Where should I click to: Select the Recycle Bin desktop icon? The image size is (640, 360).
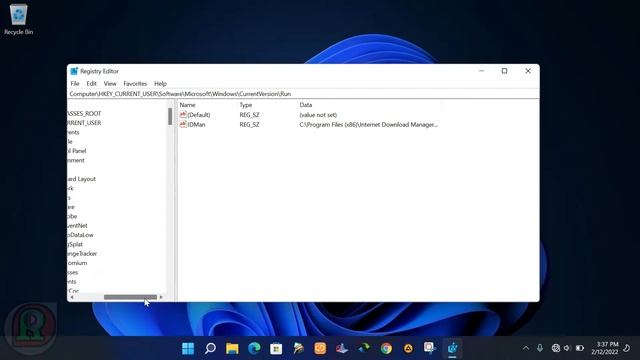point(18,19)
